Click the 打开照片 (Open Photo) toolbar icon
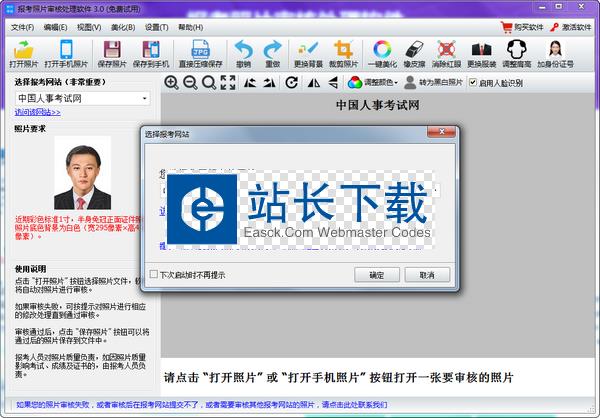The height and width of the screenshot is (418, 600). coord(24,50)
